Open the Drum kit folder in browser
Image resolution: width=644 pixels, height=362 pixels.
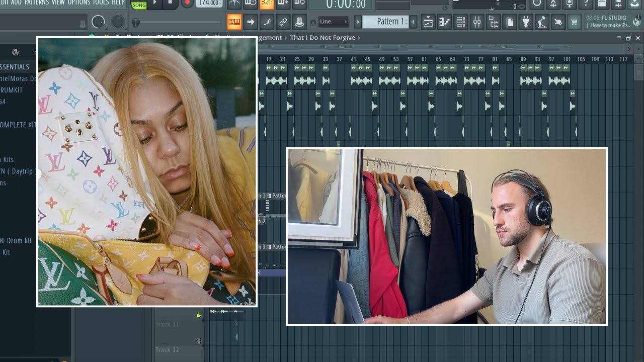(x=16, y=241)
